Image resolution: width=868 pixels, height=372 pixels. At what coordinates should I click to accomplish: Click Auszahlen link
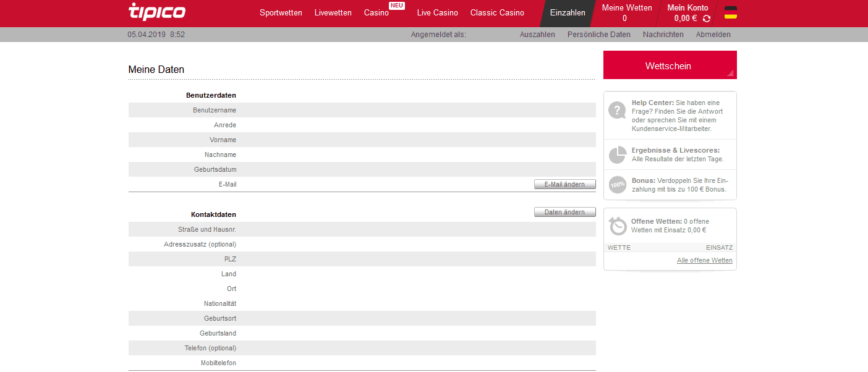click(x=537, y=35)
